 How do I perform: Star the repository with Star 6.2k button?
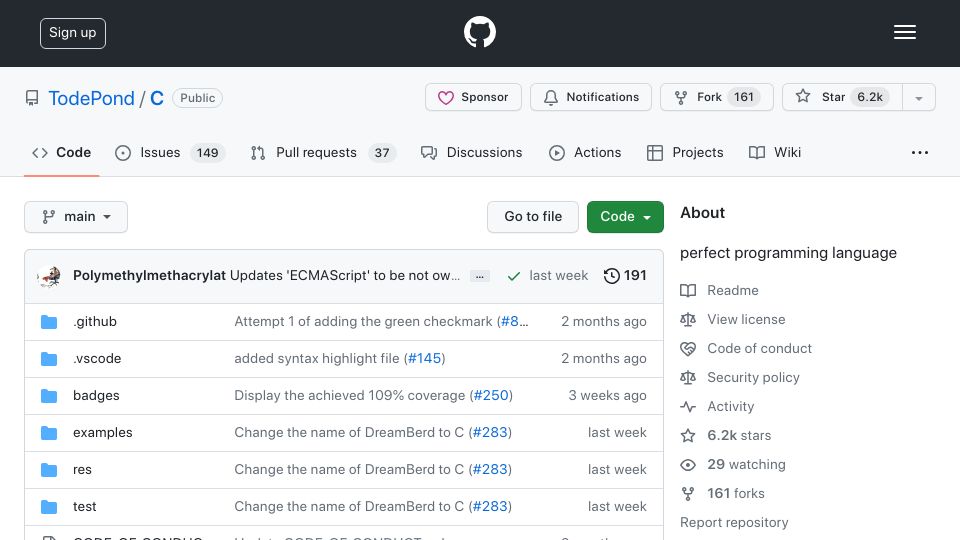coord(842,97)
